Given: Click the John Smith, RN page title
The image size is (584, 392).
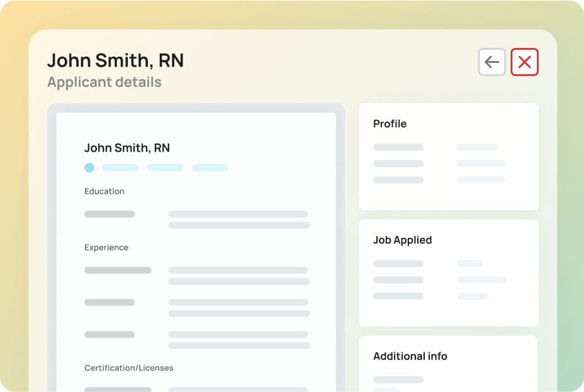Looking at the screenshot, I should (115, 60).
